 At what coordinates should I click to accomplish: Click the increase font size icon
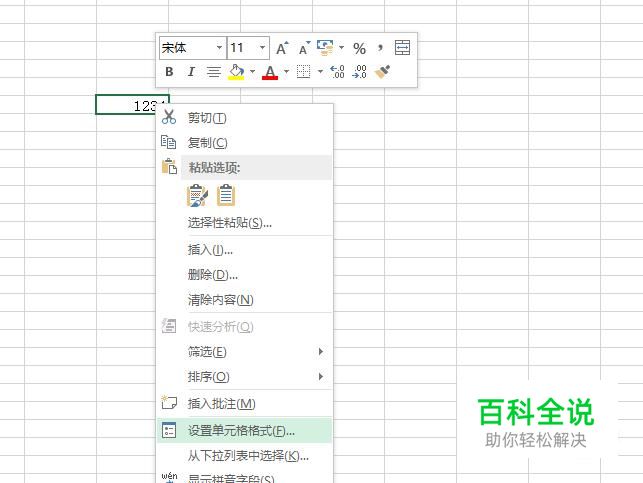tap(282, 48)
